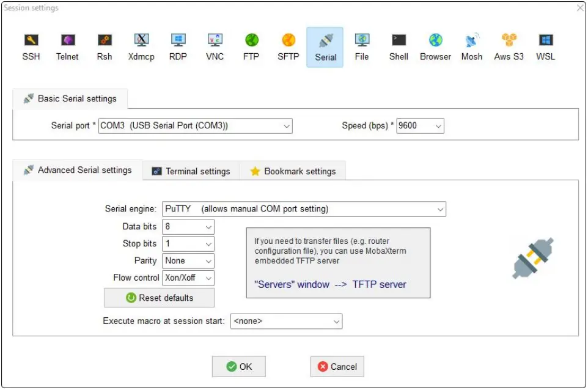Confirm the session with OK
Screen dimensions: 588x390
click(x=238, y=366)
